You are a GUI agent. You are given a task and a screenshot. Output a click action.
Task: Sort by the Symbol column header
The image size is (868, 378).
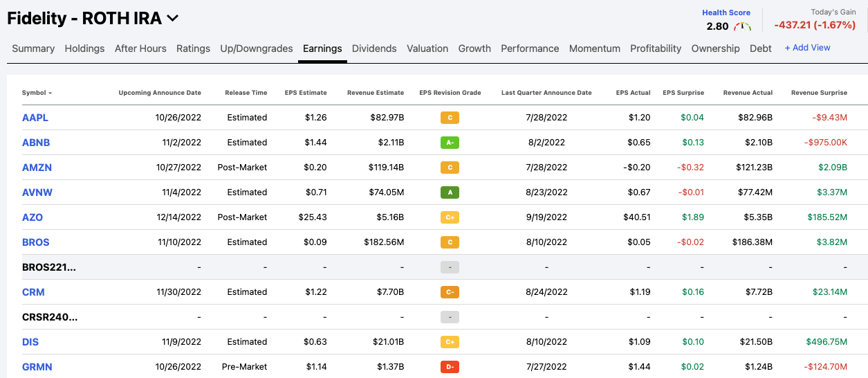(37, 93)
